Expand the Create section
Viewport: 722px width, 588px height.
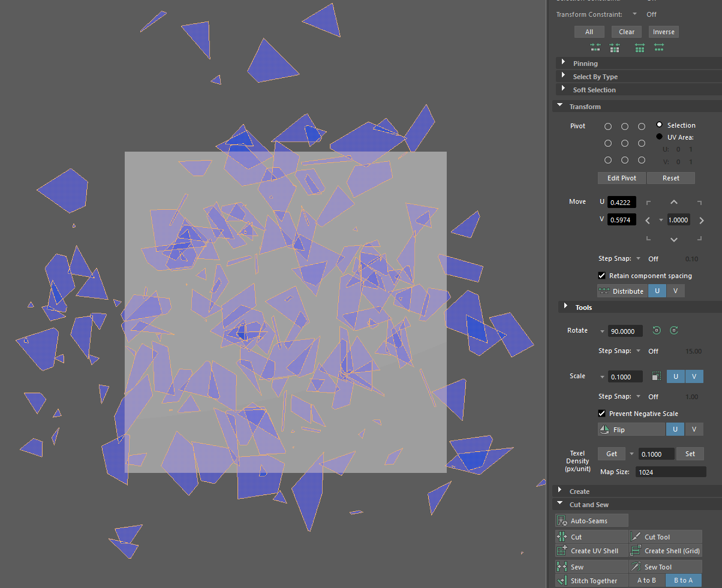[x=560, y=491]
